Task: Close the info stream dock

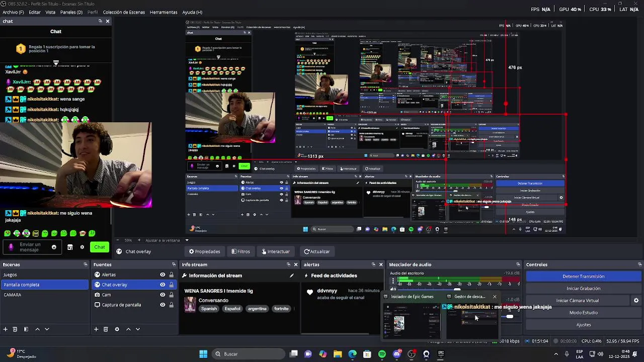Action: 296,264
